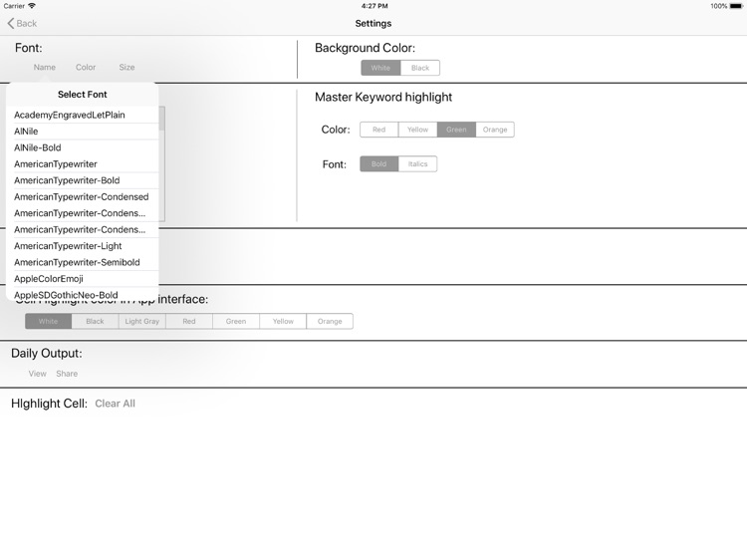Image resolution: width=747 pixels, height=560 pixels.
Task: Select AlNile font from list
Action: click(83, 132)
